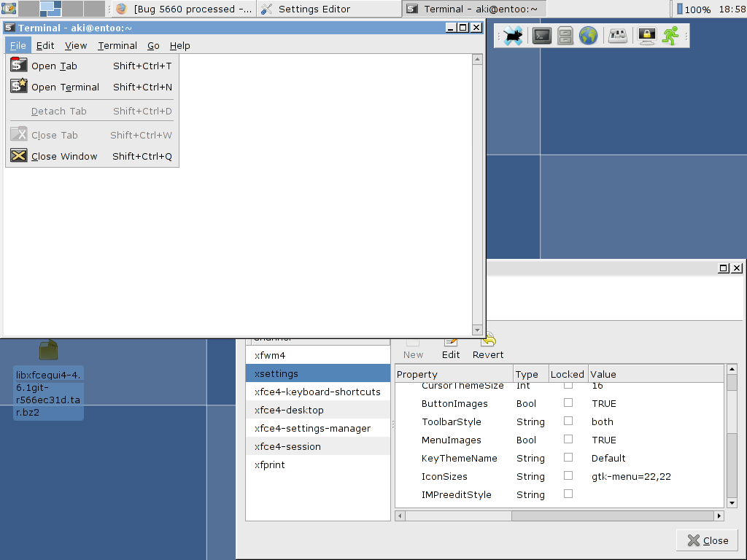Toggle Locked checkbox for MenuImages
This screenshot has height=560, width=747.
pyautogui.click(x=568, y=439)
